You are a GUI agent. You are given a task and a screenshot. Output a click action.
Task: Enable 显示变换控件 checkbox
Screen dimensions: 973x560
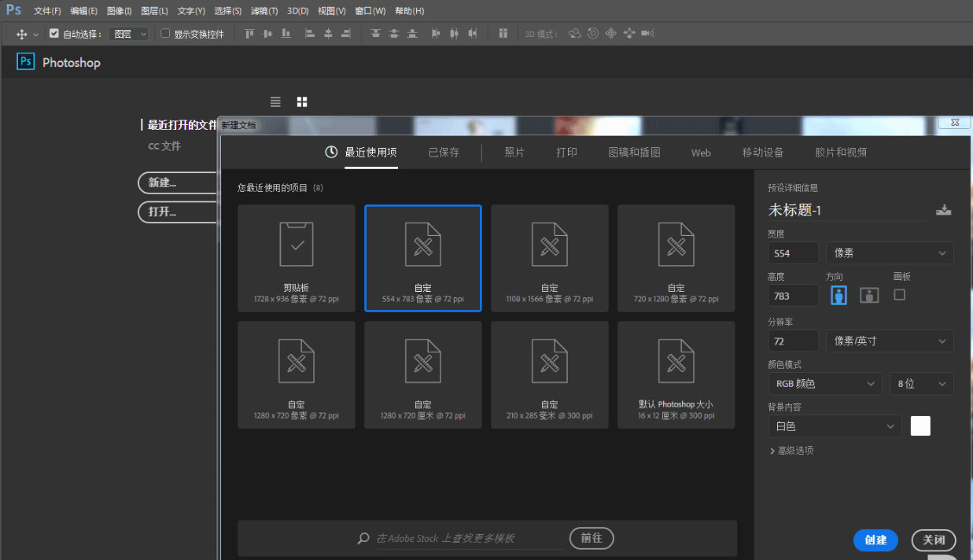click(x=165, y=34)
